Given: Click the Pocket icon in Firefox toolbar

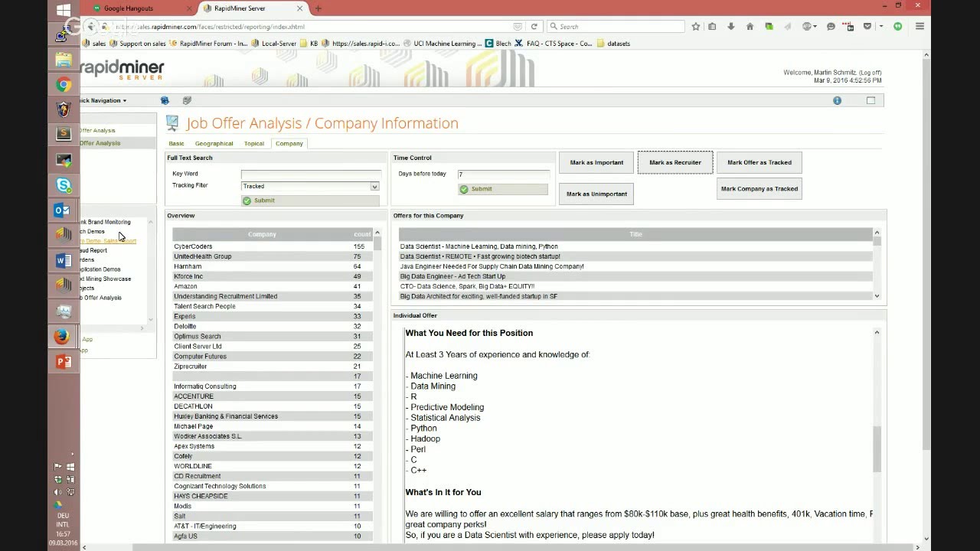Looking at the screenshot, I should tap(867, 26).
